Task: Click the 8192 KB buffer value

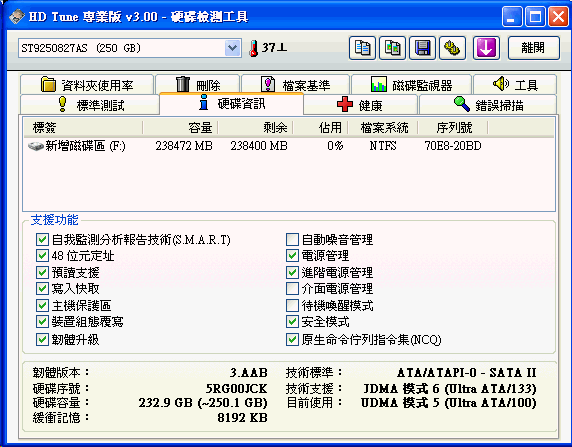Action: (242, 418)
